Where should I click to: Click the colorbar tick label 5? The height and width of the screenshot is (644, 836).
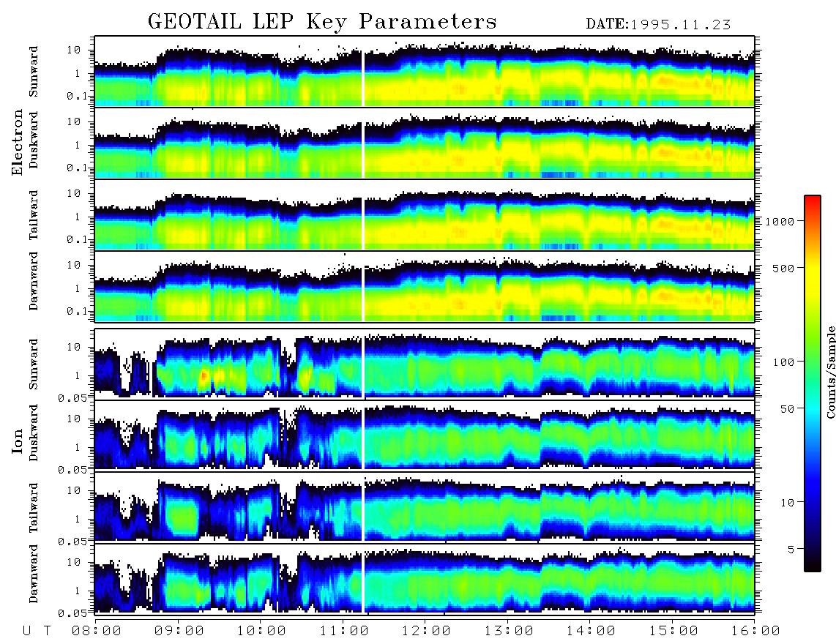point(791,549)
